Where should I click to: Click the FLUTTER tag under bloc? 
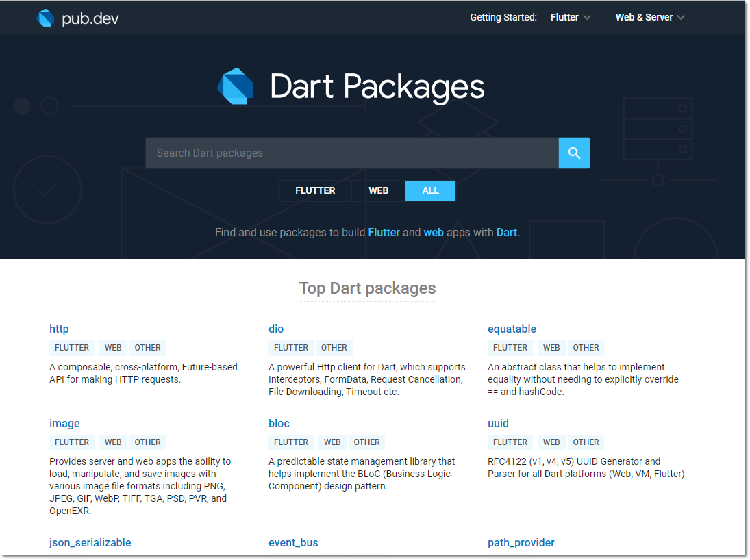click(291, 442)
